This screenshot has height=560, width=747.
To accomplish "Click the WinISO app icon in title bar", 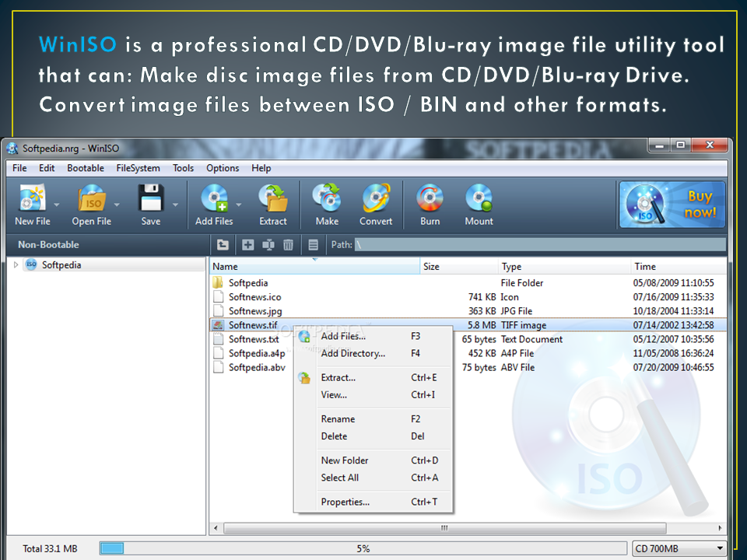I will point(12,149).
